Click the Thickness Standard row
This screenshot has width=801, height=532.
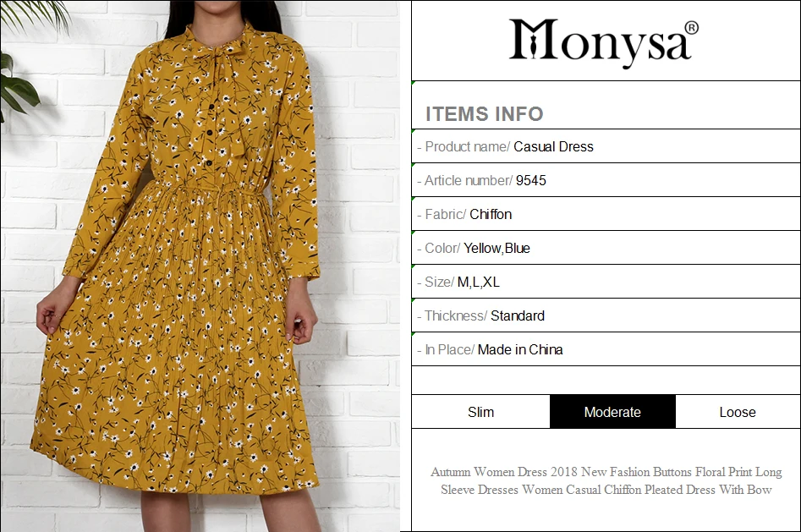pos(606,315)
